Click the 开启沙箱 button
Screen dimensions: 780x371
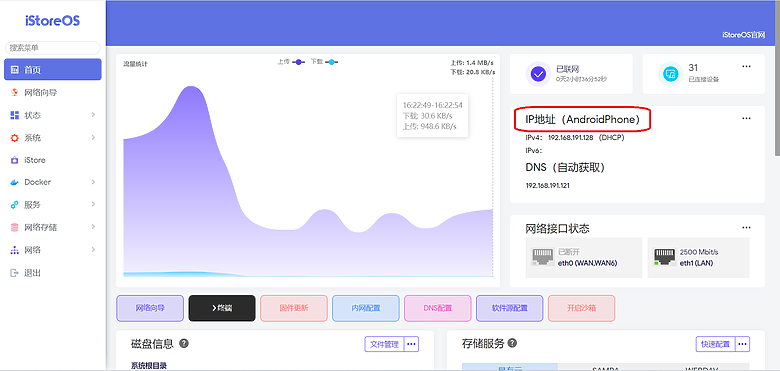582,308
